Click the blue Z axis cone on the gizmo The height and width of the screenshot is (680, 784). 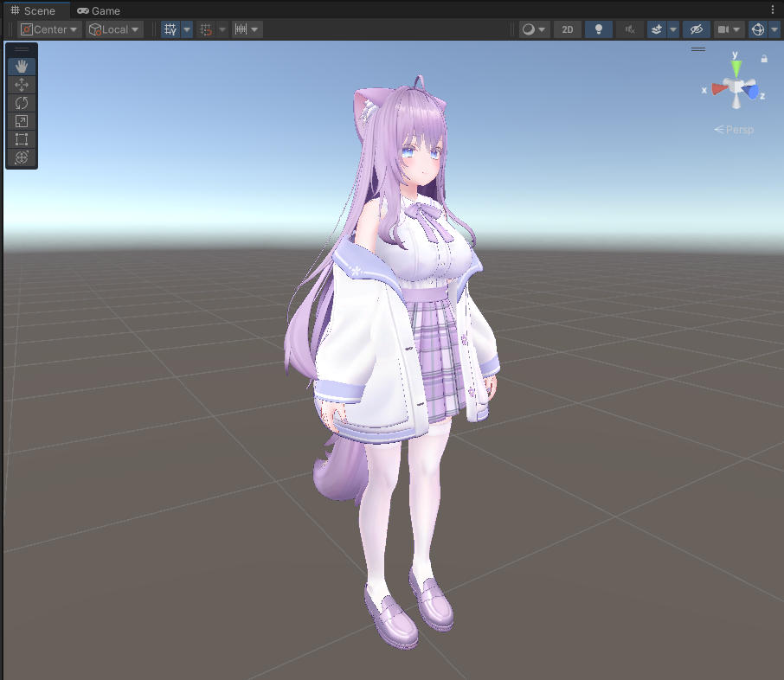click(750, 92)
